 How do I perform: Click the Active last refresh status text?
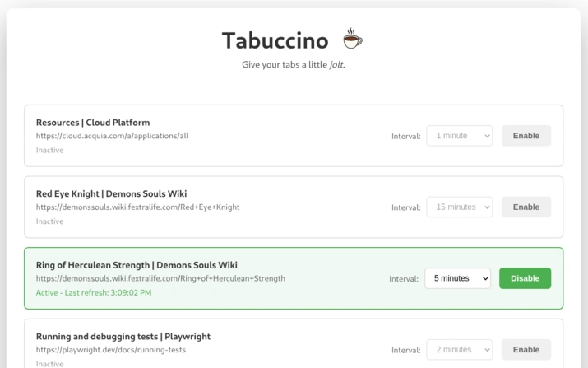click(x=94, y=292)
